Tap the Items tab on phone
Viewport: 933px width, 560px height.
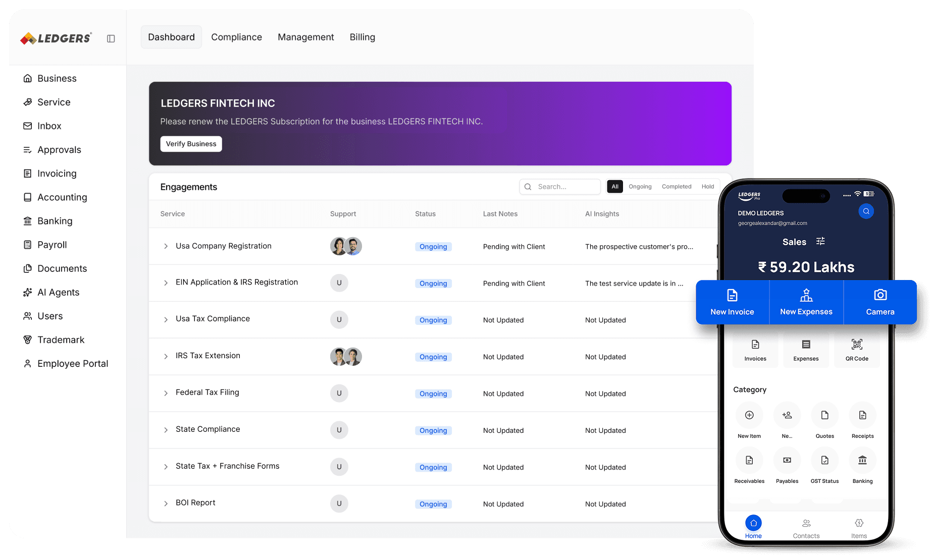click(859, 528)
